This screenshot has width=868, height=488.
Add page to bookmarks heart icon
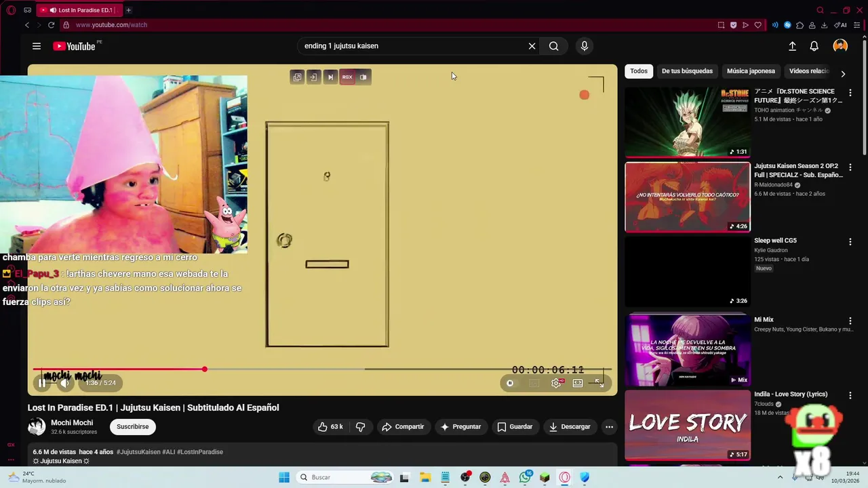757,25
